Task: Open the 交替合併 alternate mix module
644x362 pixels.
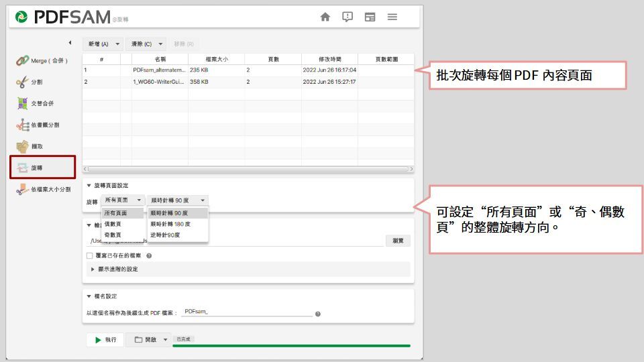Action: 42,103
